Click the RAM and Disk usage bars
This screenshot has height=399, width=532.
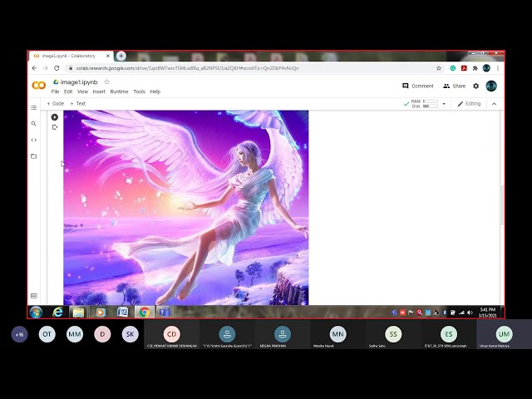tap(425, 104)
